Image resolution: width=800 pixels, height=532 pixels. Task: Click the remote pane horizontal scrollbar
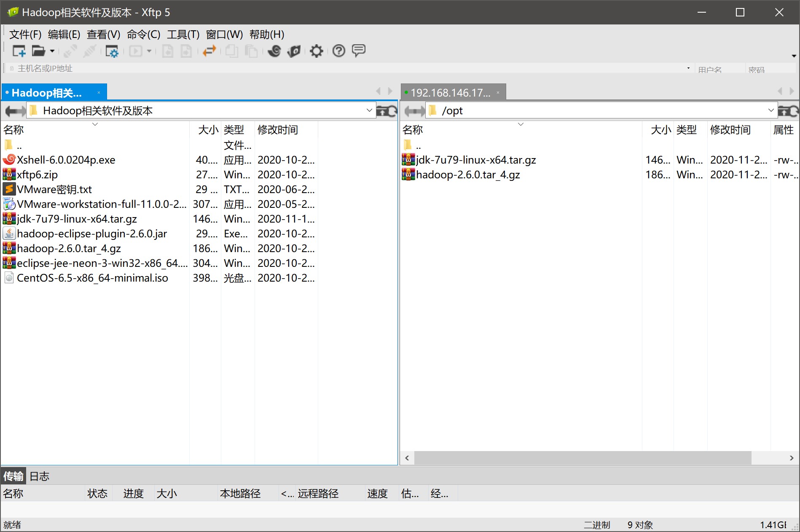click(582, 458)
